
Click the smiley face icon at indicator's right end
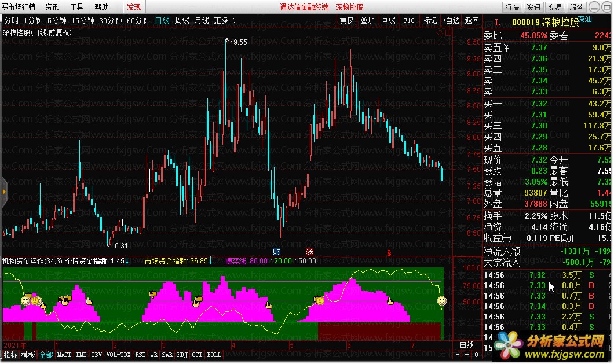442,300
